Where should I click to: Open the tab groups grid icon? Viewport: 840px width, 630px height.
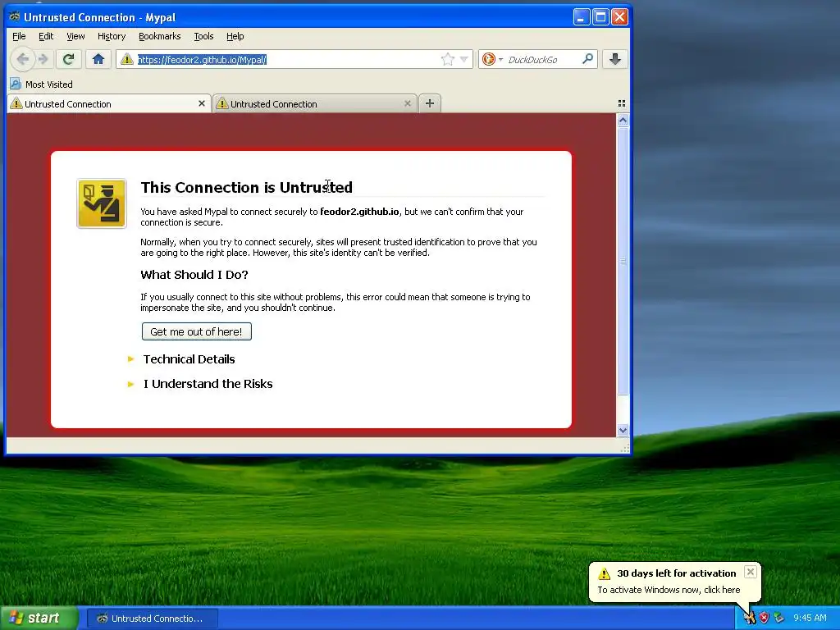click(x=622, y=103)
